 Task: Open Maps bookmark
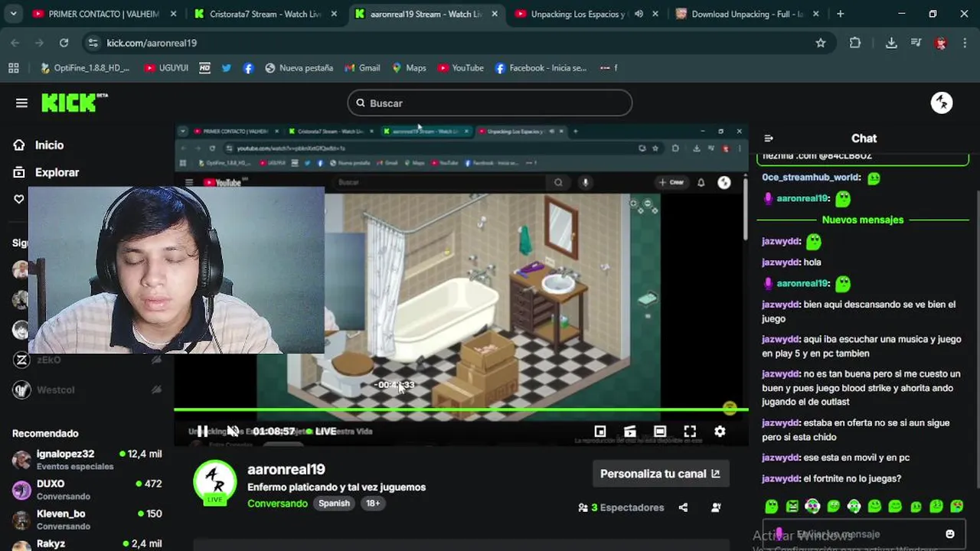point(409,68)
